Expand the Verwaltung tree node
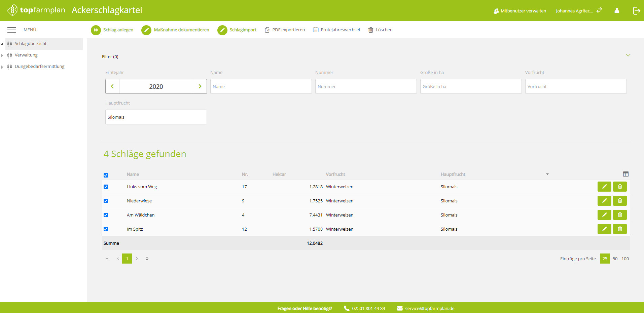The height and width of the screenshot is (313, 644). [2, 55]
